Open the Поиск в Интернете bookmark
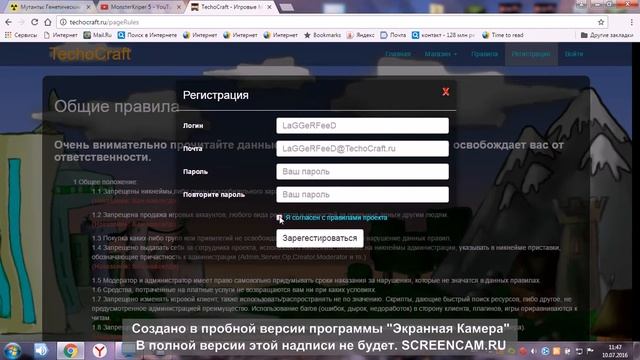 tap(147, 35)
